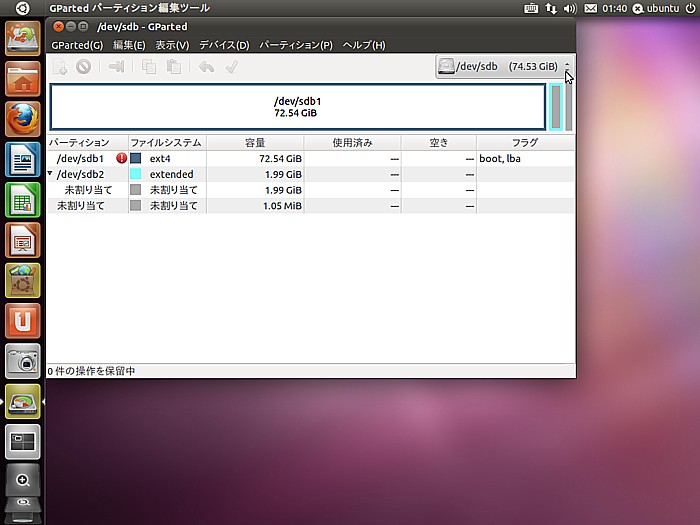Launch Firefox from the launcher
This screenshot has height=525, width=700.
pyautogui.click(x=23, y=119)
